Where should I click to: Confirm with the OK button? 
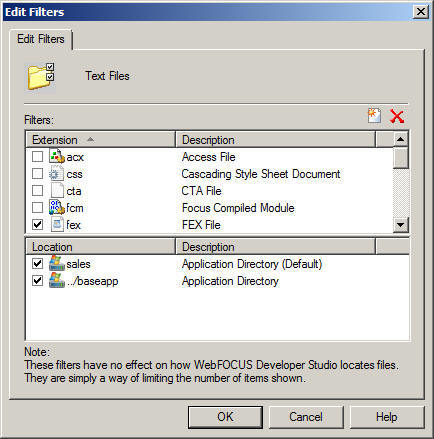click(x=225, y=417)
